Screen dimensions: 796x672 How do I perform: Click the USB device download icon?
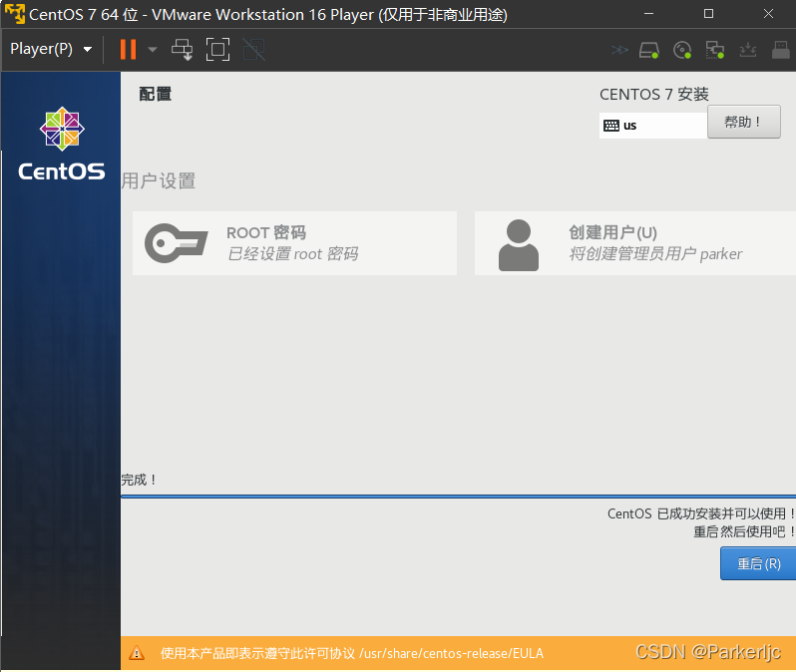pos(748,50)
